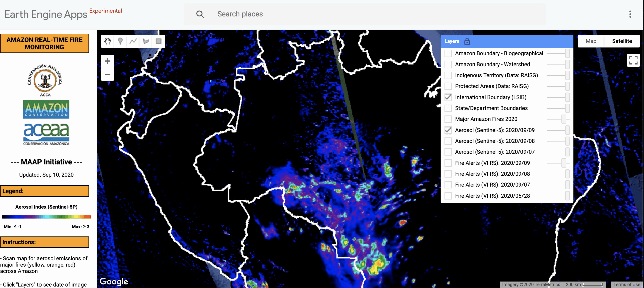This screenshot has width=644, height=288.
Task: Zoom out on the map
Action: point(107,74)
